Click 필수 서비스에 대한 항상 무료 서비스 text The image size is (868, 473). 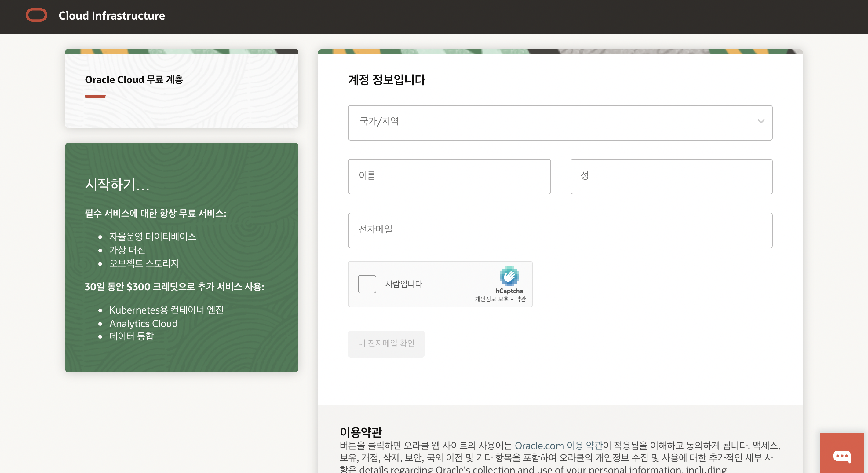156,213
